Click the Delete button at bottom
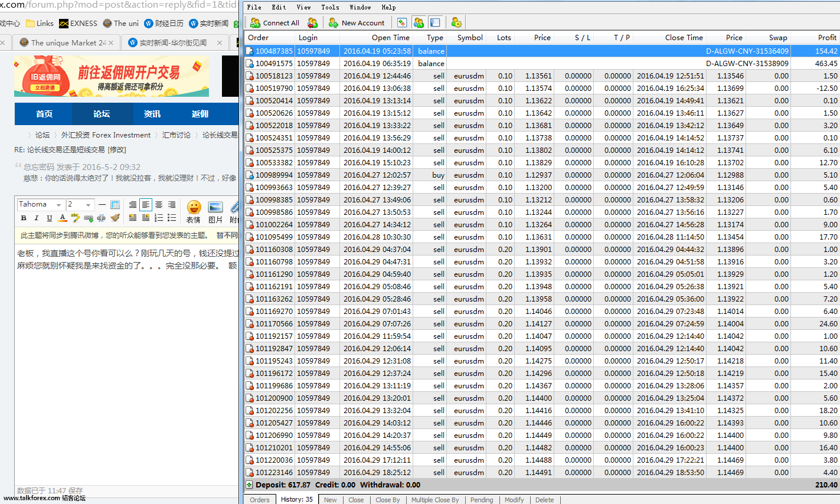The width and height of the screenshot is (840, 504). click(x=545, y=499)
